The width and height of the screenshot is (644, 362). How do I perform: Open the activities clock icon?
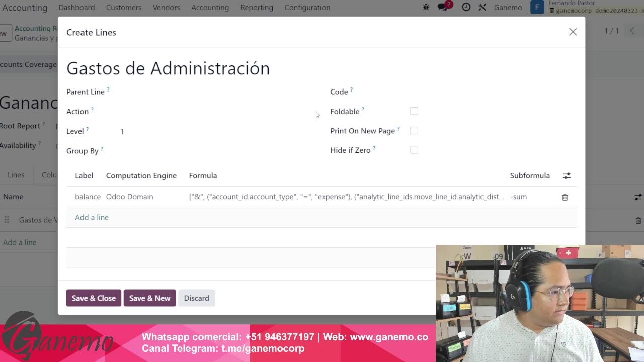466,8
